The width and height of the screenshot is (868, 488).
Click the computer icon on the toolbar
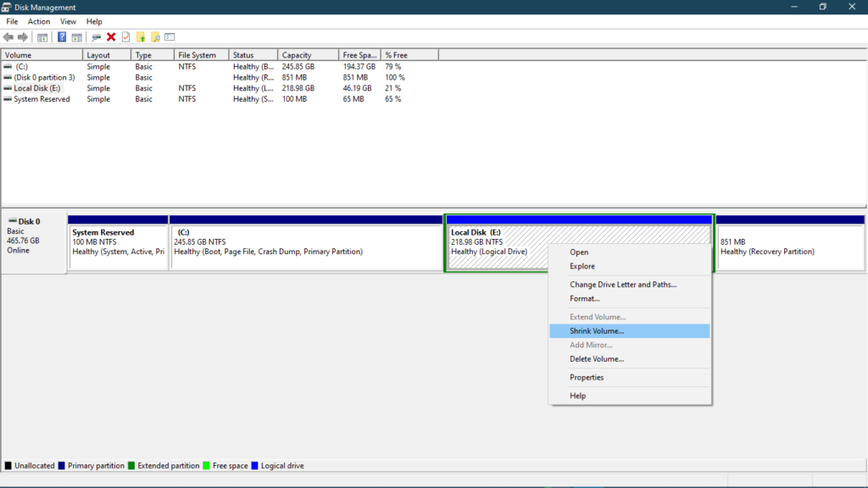pos(95,36)
